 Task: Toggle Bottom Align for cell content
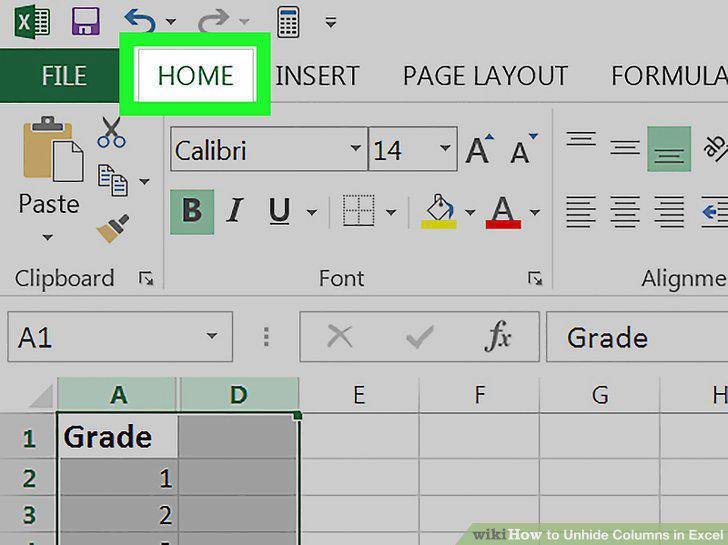pos(669,149)
